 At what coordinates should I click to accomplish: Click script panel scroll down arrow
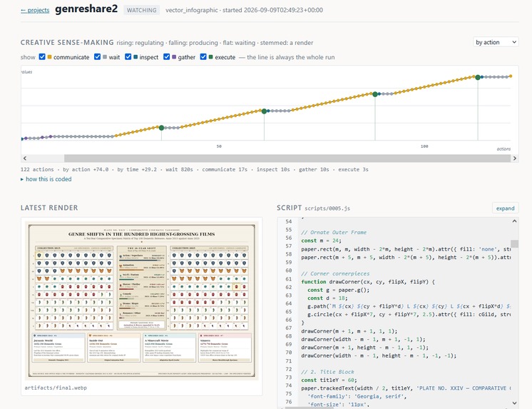514,403
